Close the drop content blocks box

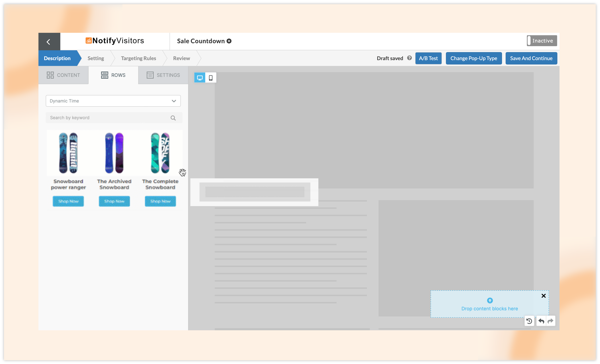coord(544,296)
